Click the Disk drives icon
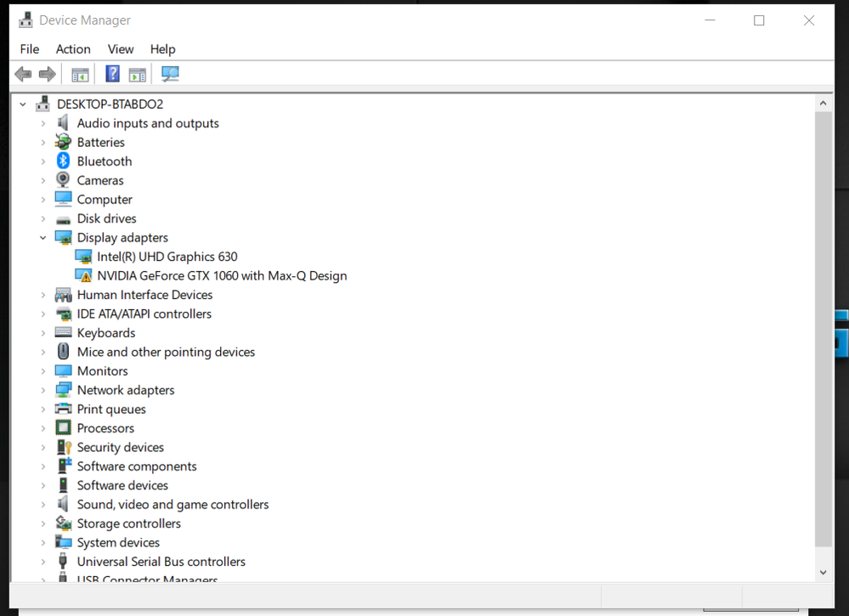This screenshot has height=616, width=849. coord(64,219)
